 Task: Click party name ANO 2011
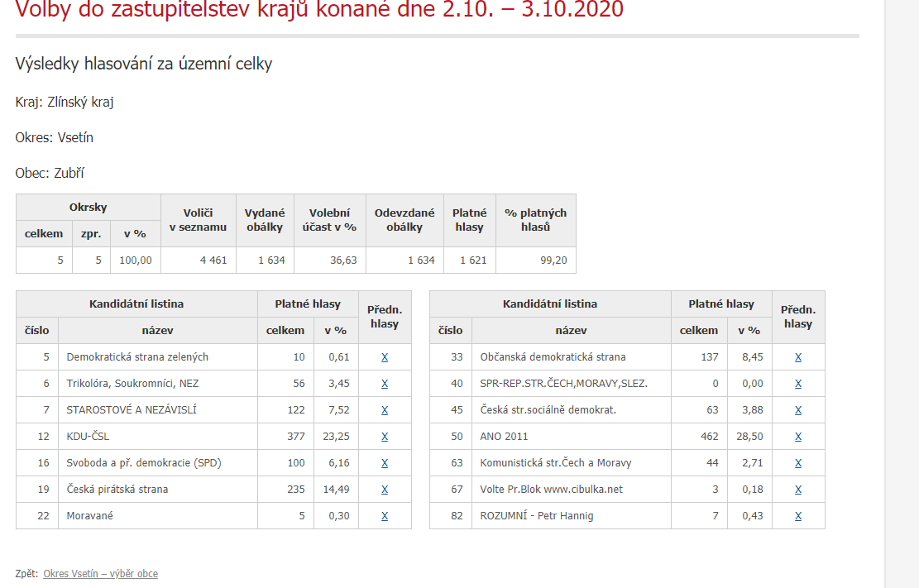click(x=504, y=436)
